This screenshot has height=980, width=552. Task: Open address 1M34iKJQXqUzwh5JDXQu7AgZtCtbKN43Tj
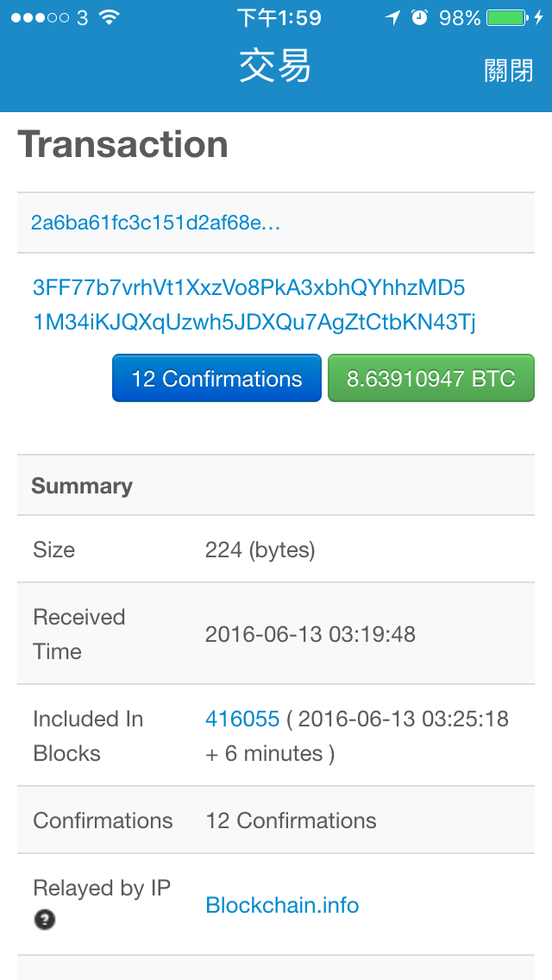tap(254, 323)
